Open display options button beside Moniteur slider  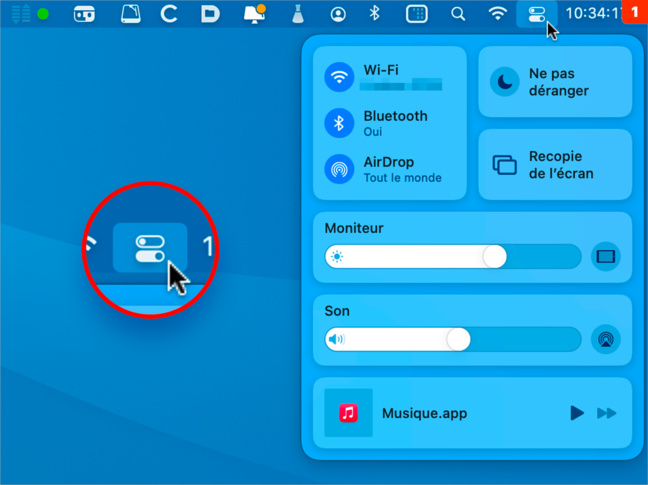[x=606, y=257]
